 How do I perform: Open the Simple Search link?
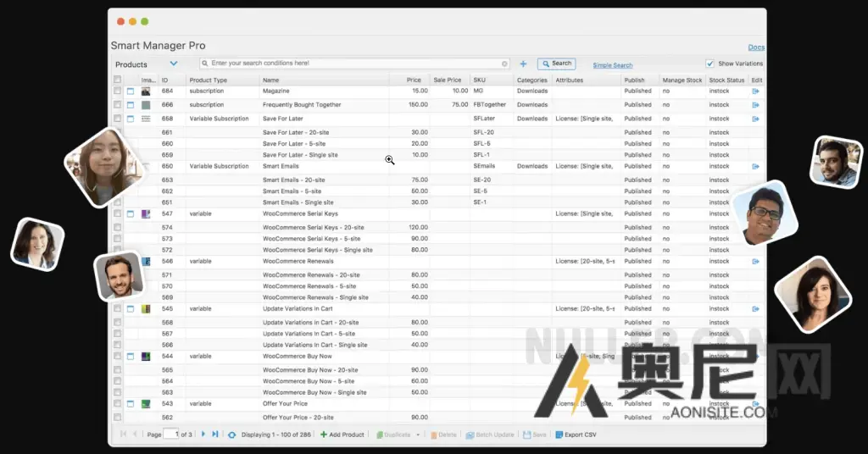click(612, 65)
